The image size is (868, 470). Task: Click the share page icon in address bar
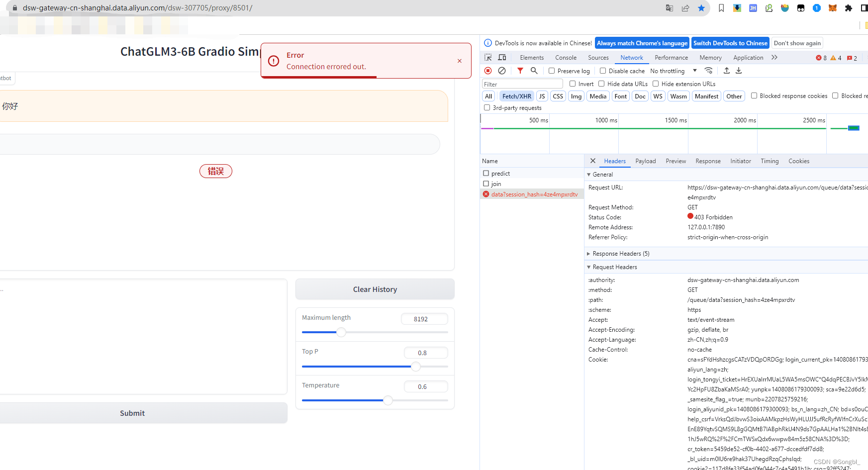(685, 8)
